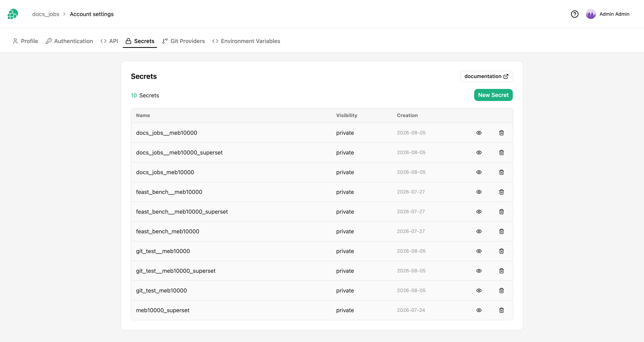View the meb10000_superset secret value

[479, 310]
